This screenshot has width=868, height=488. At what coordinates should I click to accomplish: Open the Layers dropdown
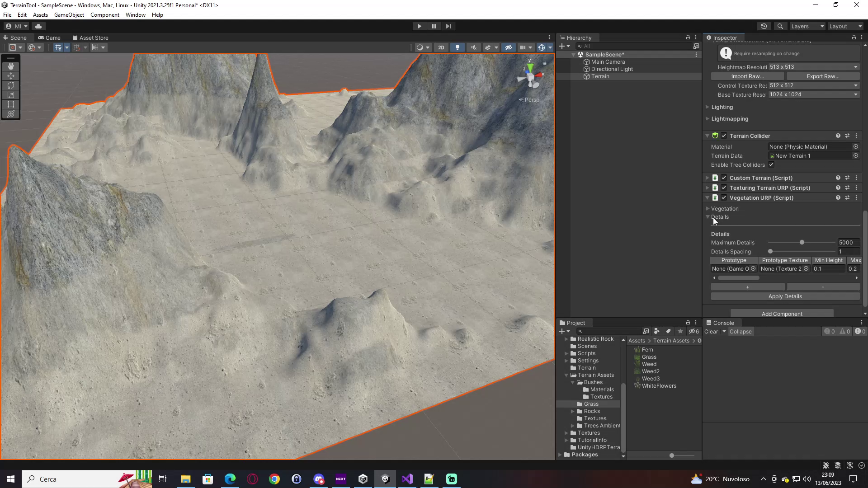pyautogui.click(x=807, y=26)
